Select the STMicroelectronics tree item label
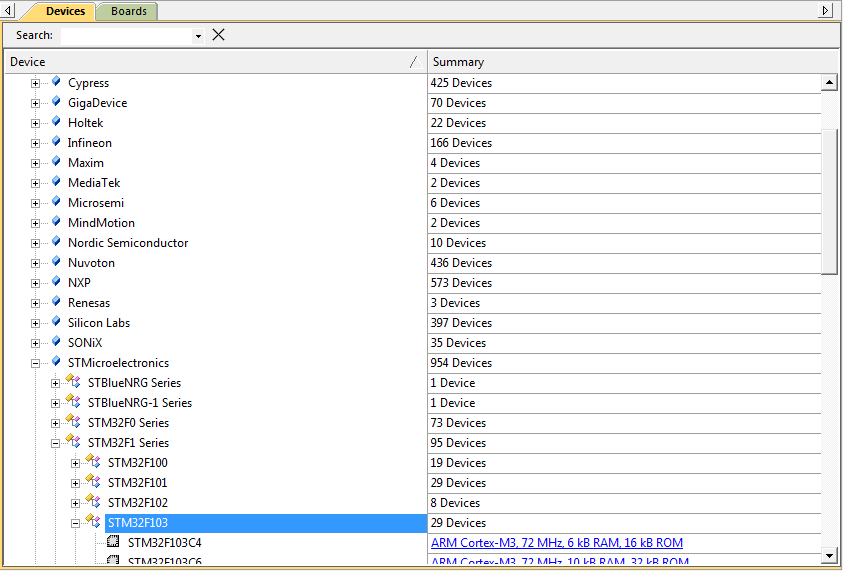The image size is (843, 571). pyautogui.click(x=118, y=363)
